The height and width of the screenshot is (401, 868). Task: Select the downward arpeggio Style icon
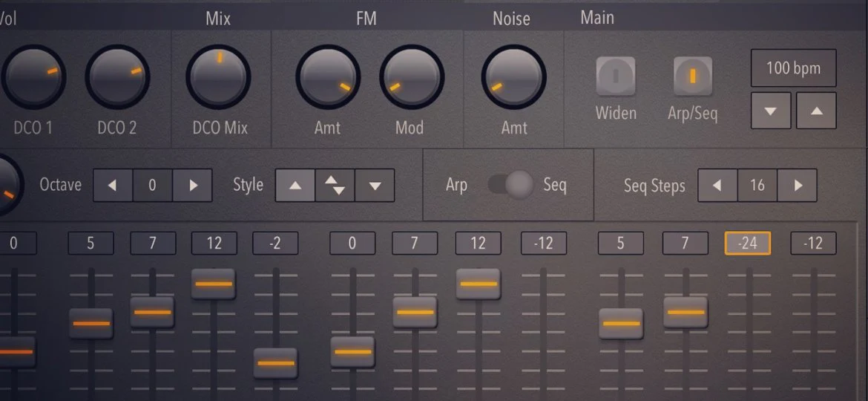coord(375,185)
